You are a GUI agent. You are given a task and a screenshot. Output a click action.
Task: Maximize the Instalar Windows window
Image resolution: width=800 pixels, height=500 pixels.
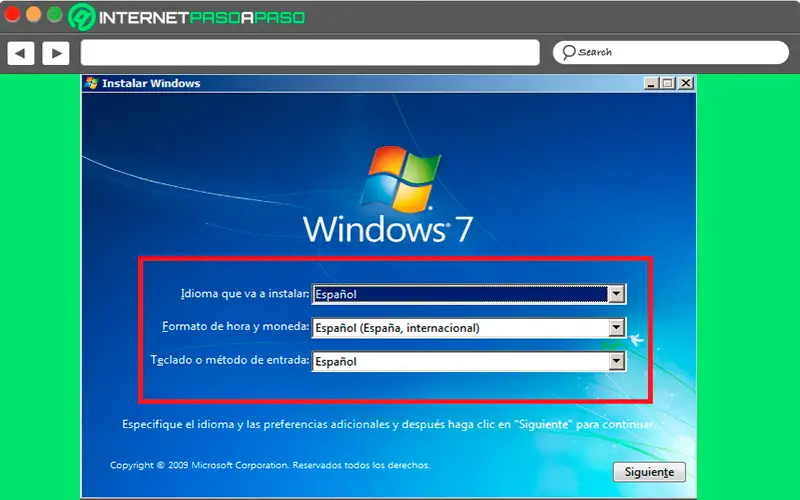click(x=667, y=83)
